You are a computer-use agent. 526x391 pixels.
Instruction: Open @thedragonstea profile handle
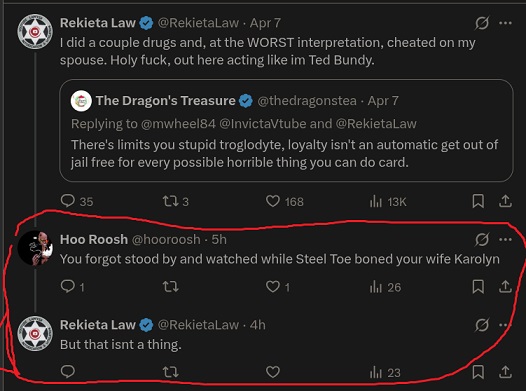(x=307, y=101)
